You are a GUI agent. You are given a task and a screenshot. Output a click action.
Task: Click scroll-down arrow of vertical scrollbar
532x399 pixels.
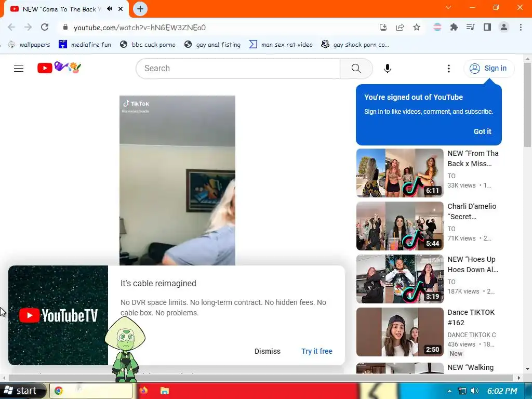(x=527, y=369)
